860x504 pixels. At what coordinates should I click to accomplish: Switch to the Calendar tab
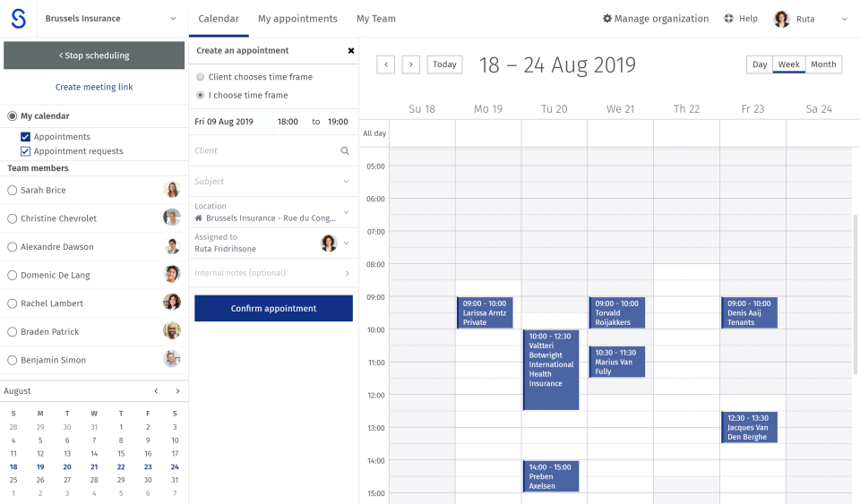[219, 19]
